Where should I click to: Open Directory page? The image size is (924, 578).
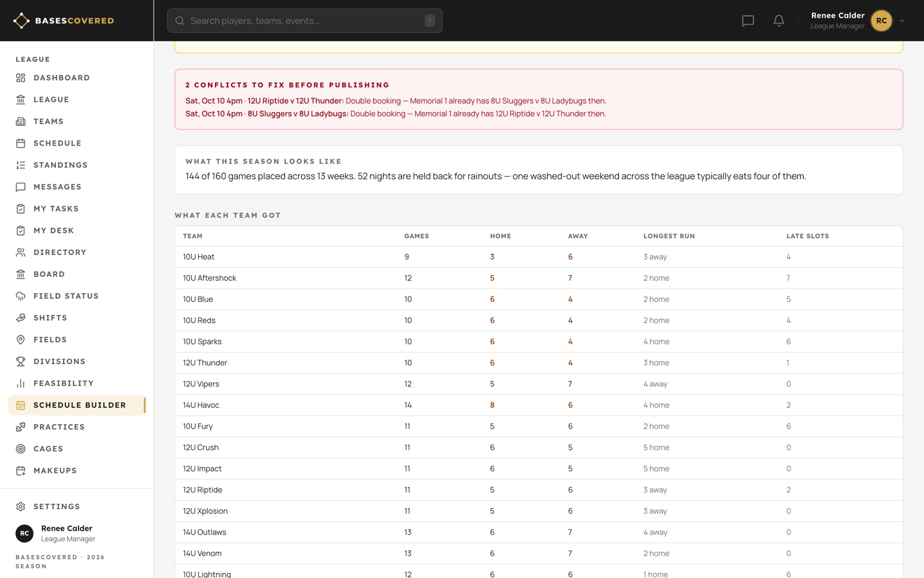(77, 253)
